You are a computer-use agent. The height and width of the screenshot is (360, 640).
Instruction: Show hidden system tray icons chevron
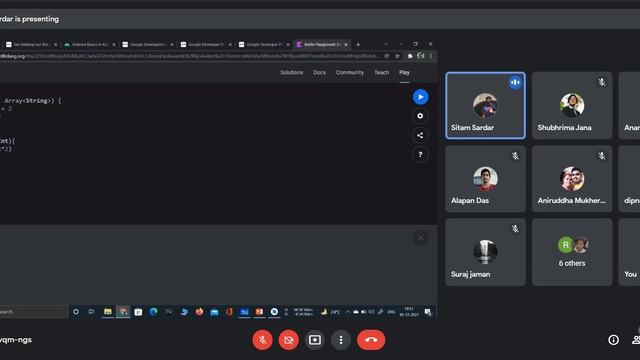coord(348,312)
